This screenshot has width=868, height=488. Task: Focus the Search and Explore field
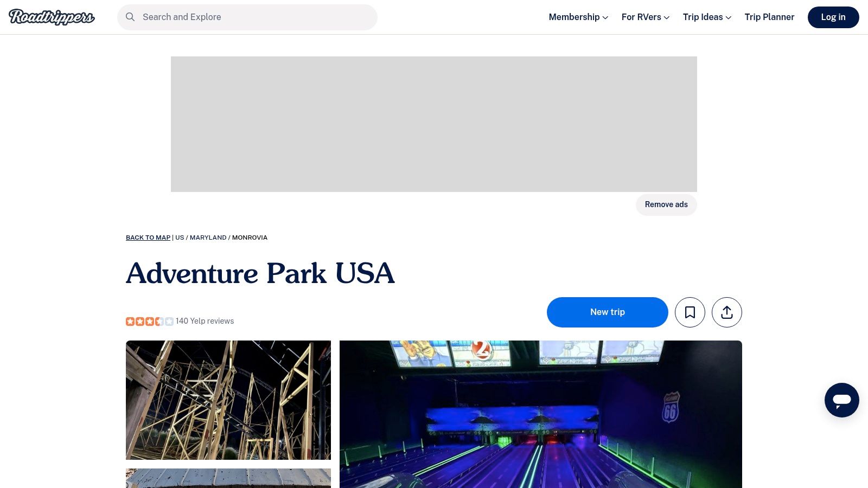[247, 17]
